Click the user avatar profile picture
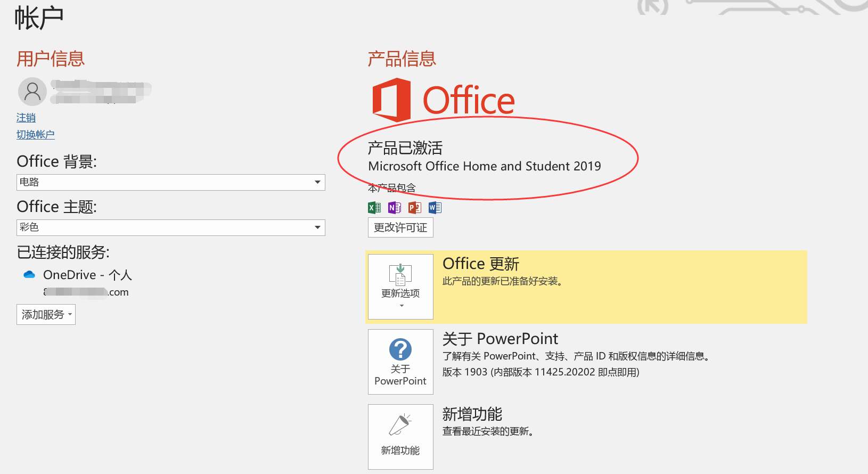This screenshot has width=868, height=474. tap(32, 91)
